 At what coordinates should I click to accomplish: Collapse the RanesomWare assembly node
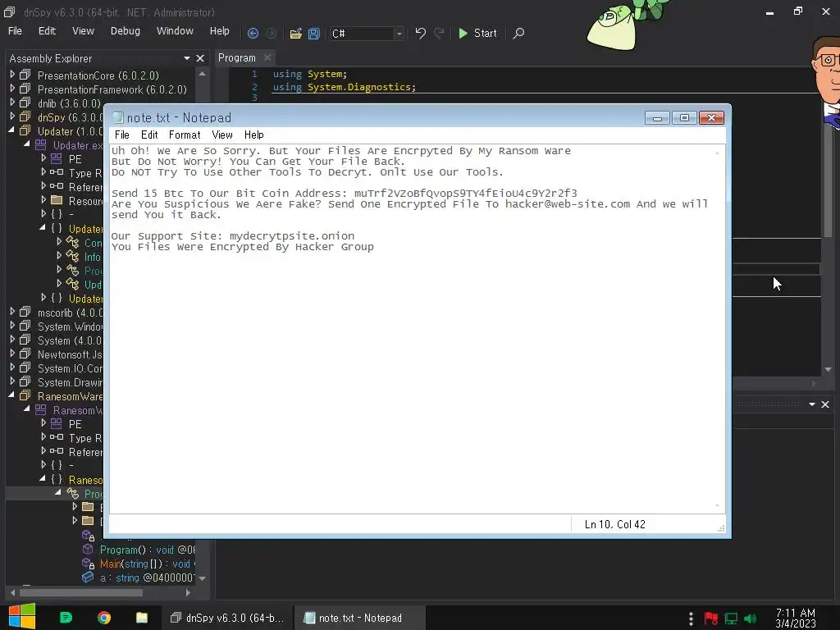(11, 395)
